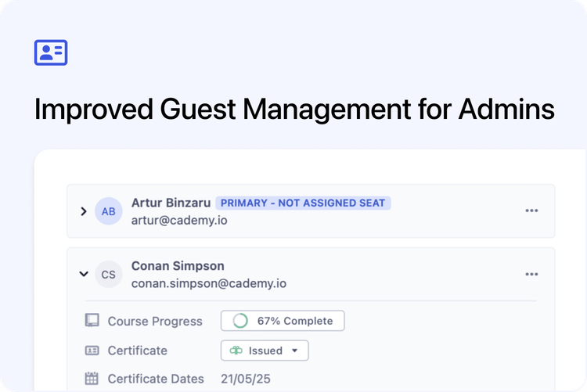Click the AB avatar circle
The image size is (587, 392).
[109, 211]
